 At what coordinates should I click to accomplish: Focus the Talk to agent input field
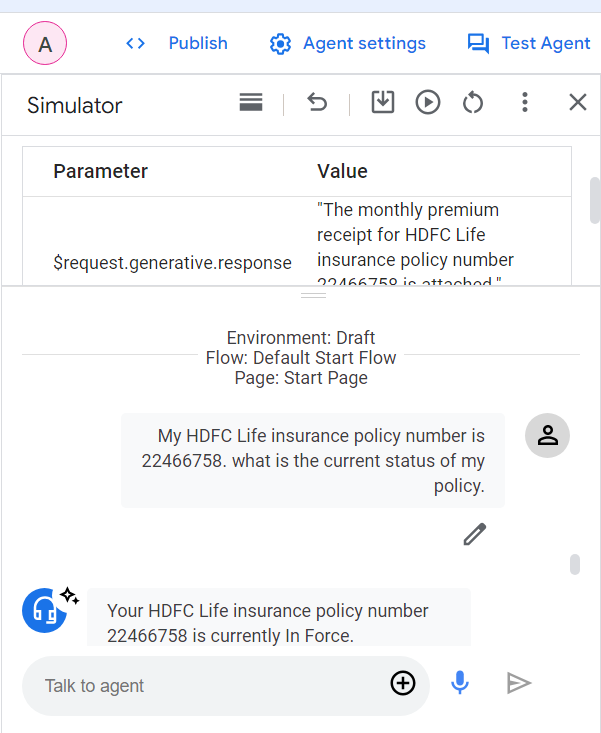coord(226,686)
